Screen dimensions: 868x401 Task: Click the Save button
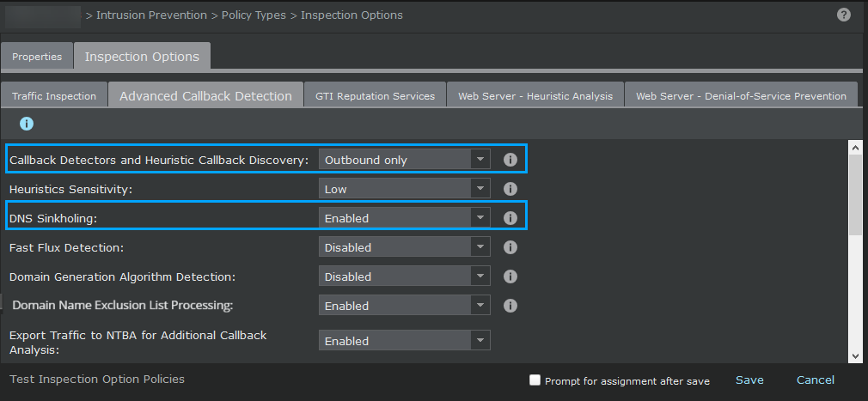(749, 380)
